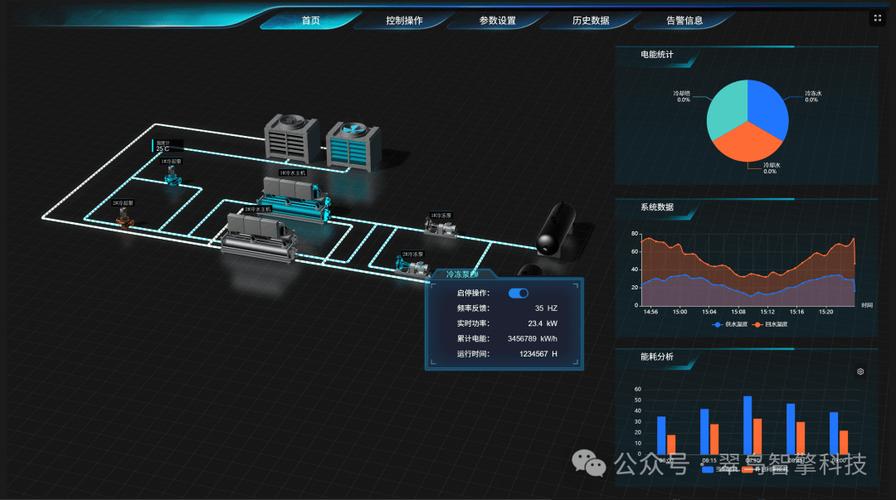Select the black water storage tank

555,229
